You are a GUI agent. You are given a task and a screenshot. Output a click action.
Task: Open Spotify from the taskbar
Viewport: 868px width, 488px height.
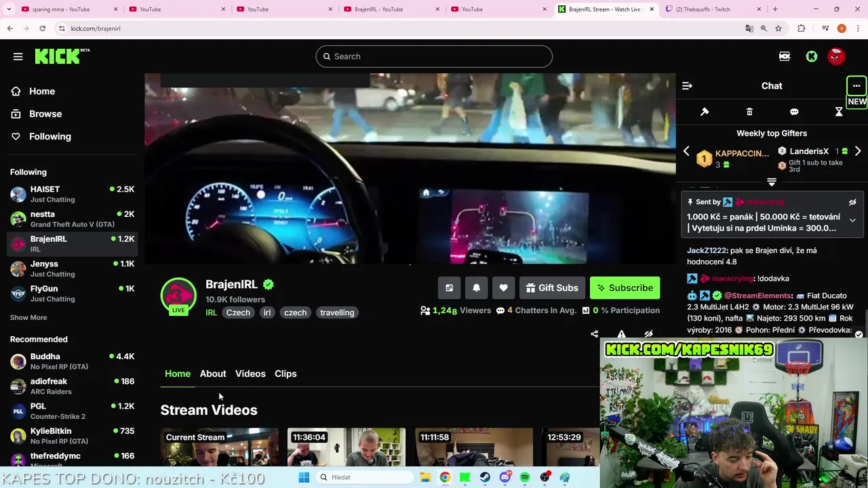coord(525,477)
